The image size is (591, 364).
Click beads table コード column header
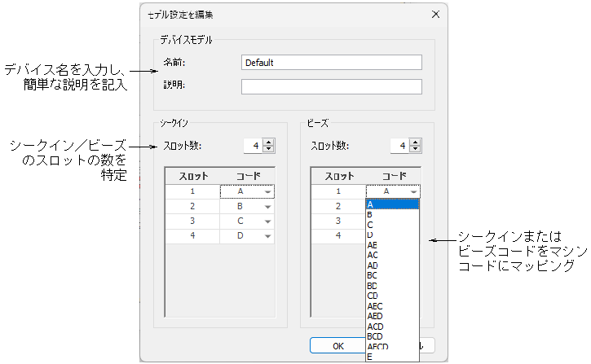click(x=394, y=176)
